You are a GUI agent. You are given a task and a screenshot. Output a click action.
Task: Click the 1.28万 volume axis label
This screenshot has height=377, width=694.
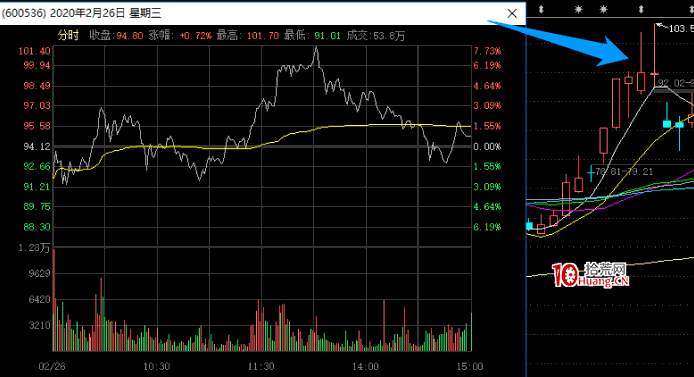click(34, 248)
